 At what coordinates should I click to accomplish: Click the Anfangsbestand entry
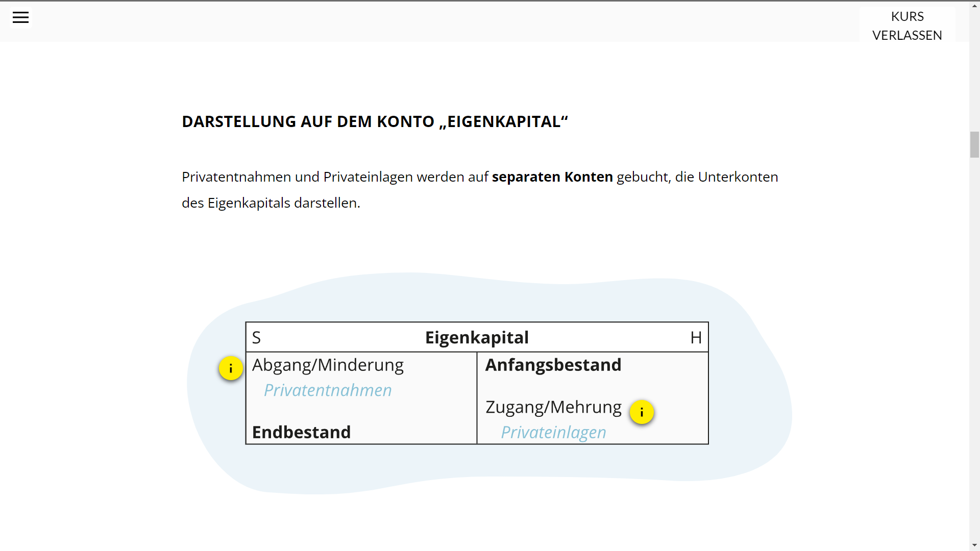pyautogui.click(x=553, y=365)
